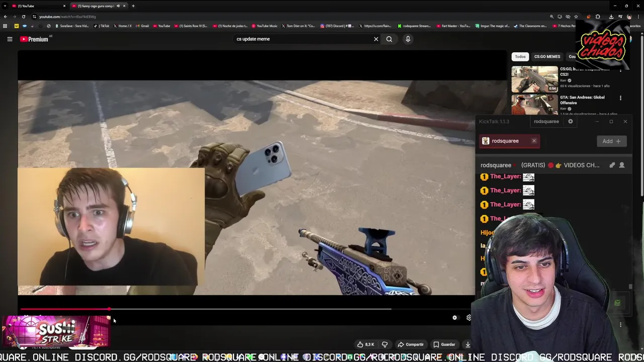Click the first The_Layer username in chat
644x362 pixels.
[505, 176]
